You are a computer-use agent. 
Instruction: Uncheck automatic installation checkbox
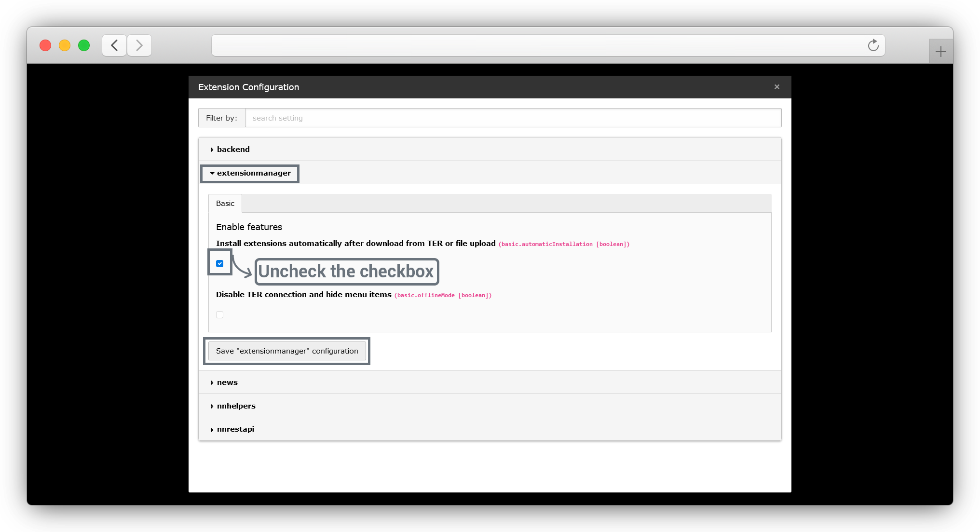click(220, 263)
